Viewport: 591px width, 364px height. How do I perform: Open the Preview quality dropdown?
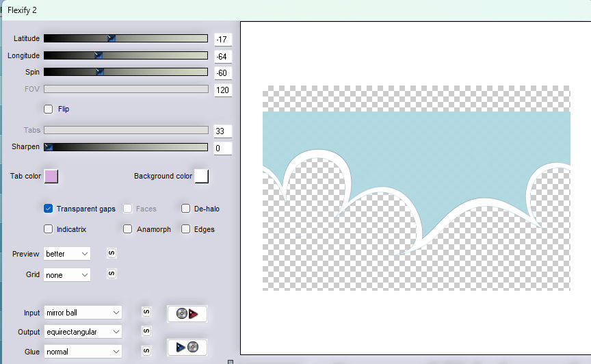pos(67,254)
